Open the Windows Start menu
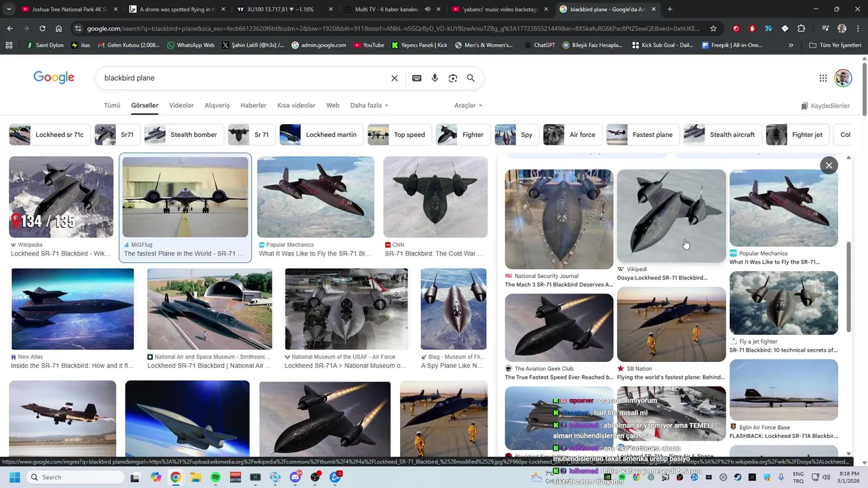This screenshot has height=488, width=868. (14, 477)
